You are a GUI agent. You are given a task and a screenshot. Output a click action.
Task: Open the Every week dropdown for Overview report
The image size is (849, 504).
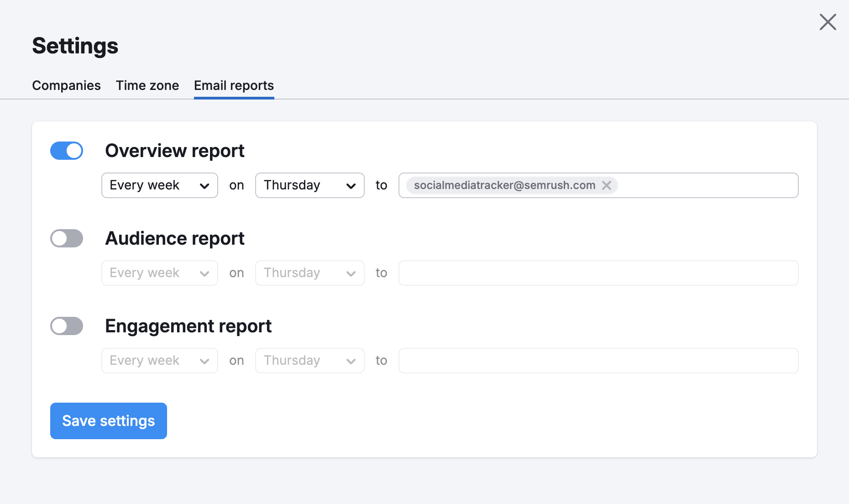tap(159, 185)
